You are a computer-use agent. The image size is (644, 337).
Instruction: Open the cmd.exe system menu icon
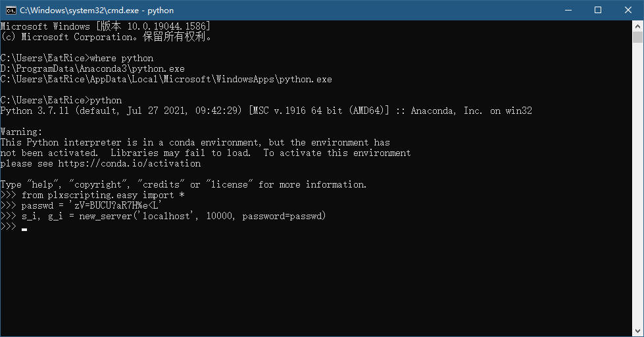tap(11, 11)
